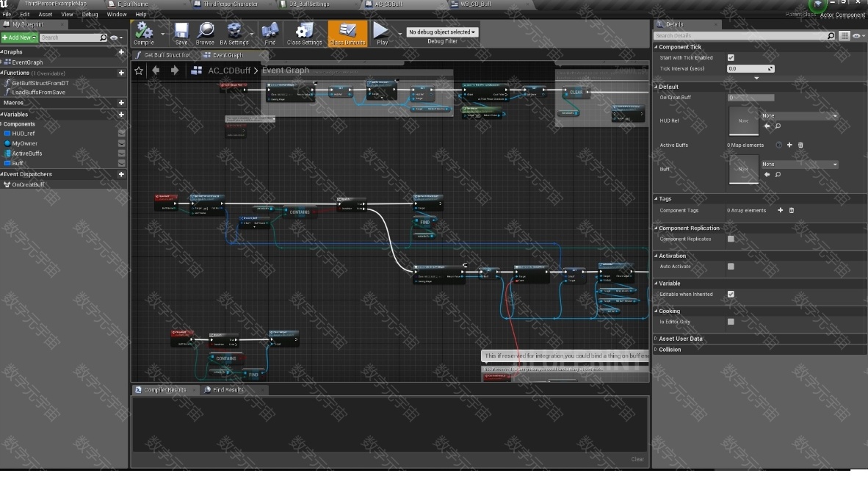
Task: Click the Find toolbar icon
Action: pyautogui.click(x=270, y=33)
